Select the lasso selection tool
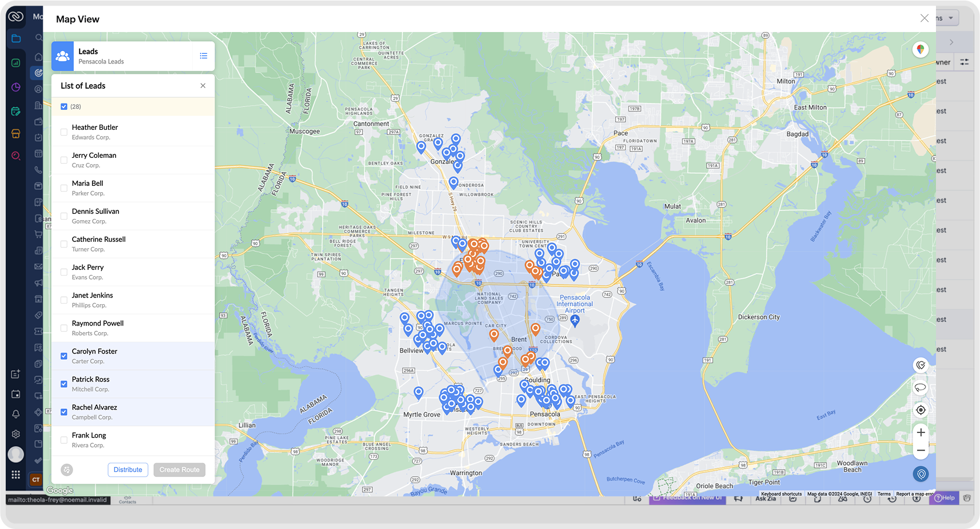980x529 pixels. [921, 388]
